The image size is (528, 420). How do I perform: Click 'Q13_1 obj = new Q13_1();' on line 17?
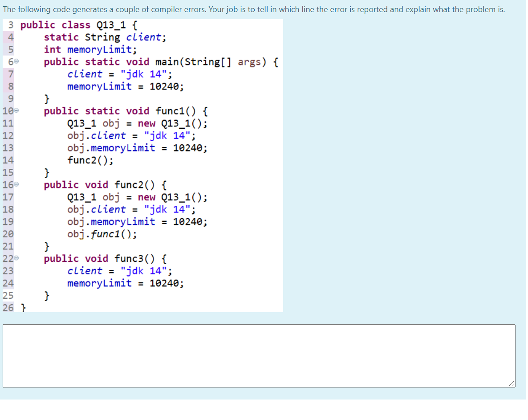pyautogui.click(x=138, y=197)
